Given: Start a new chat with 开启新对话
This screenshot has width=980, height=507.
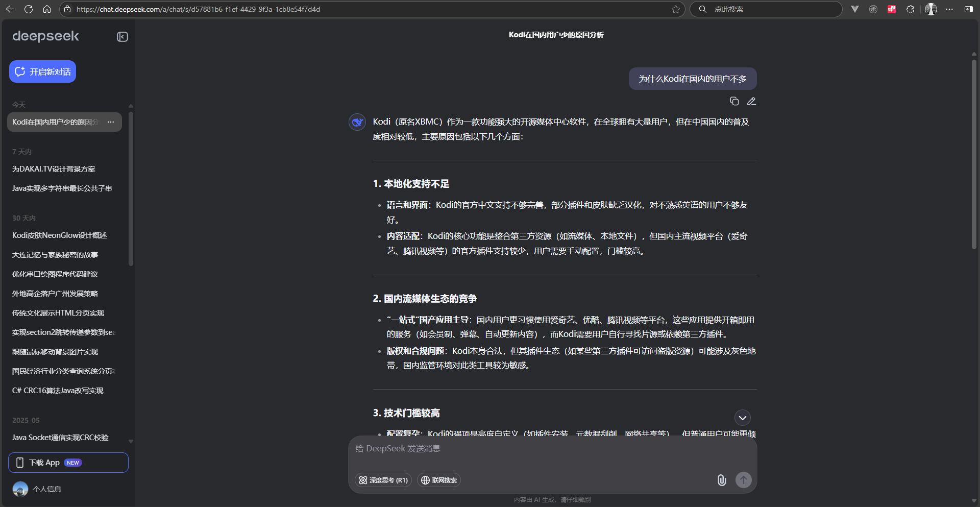Looking at the screenshot, I should [x=43, y=71].
